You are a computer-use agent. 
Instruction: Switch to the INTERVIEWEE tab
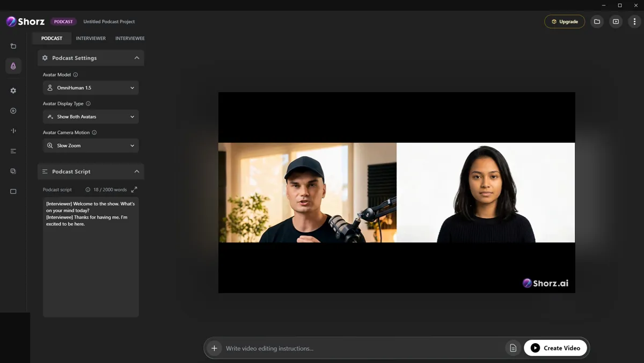tap(130, 38)
